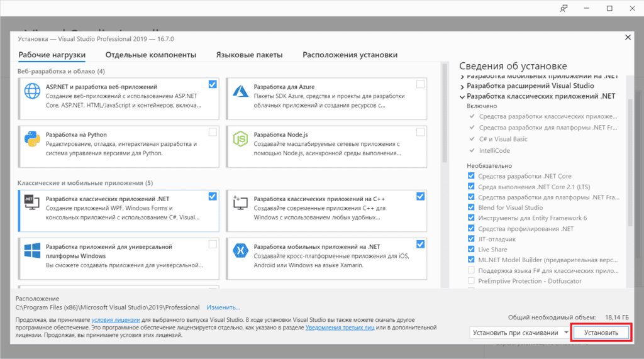Open Уведомления третьих лиц link

340,328
